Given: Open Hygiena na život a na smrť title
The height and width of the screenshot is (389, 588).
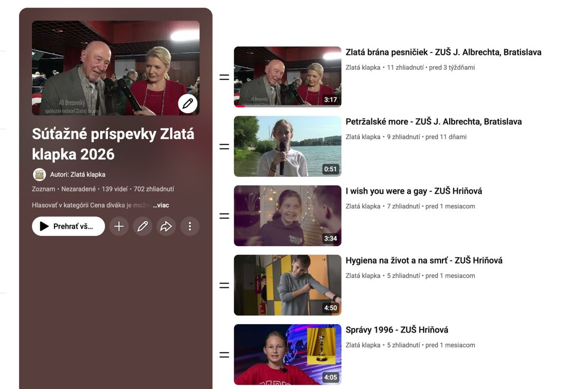Looking at the screenshot, I should tap(423, 260).
